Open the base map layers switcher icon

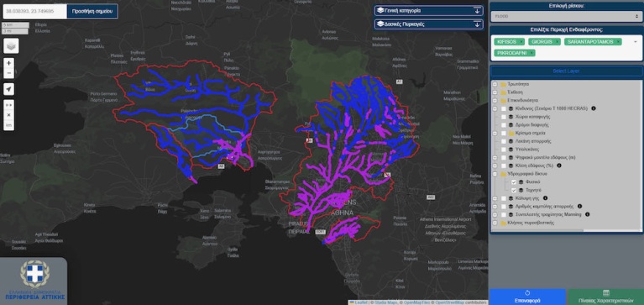tap(11, 45)
